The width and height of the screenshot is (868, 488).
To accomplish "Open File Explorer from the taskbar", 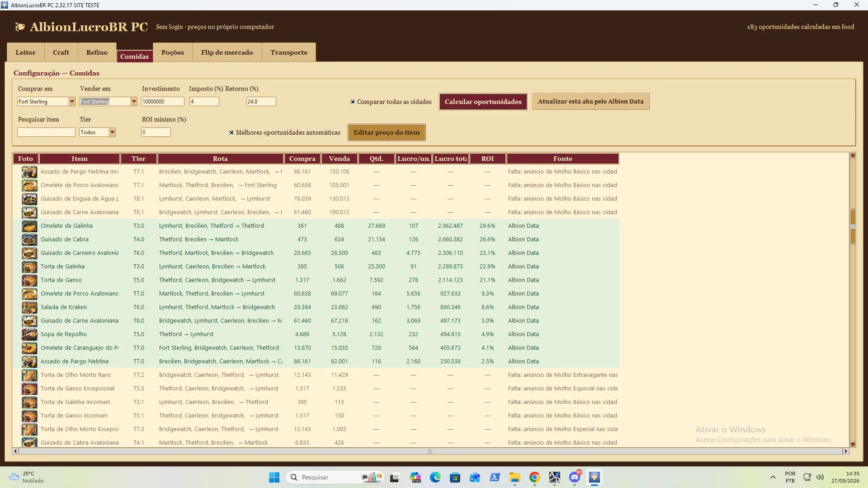I will (515, 477).
